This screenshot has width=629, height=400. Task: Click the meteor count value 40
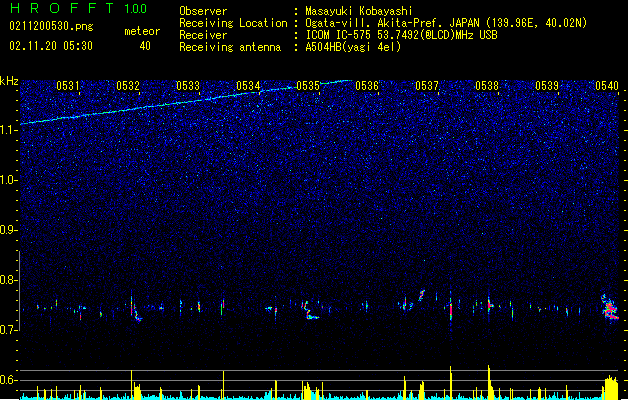point(145,46)
